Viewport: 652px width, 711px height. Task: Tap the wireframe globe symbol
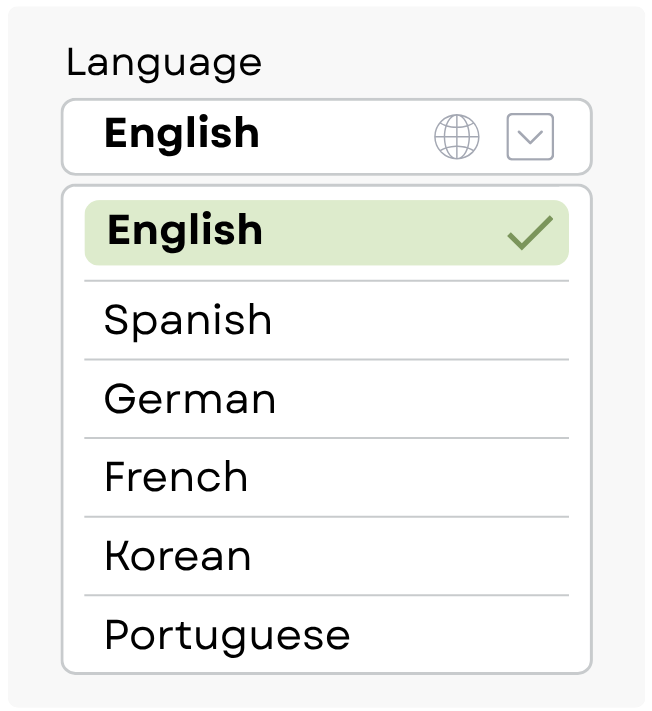[x=456, y=137]
